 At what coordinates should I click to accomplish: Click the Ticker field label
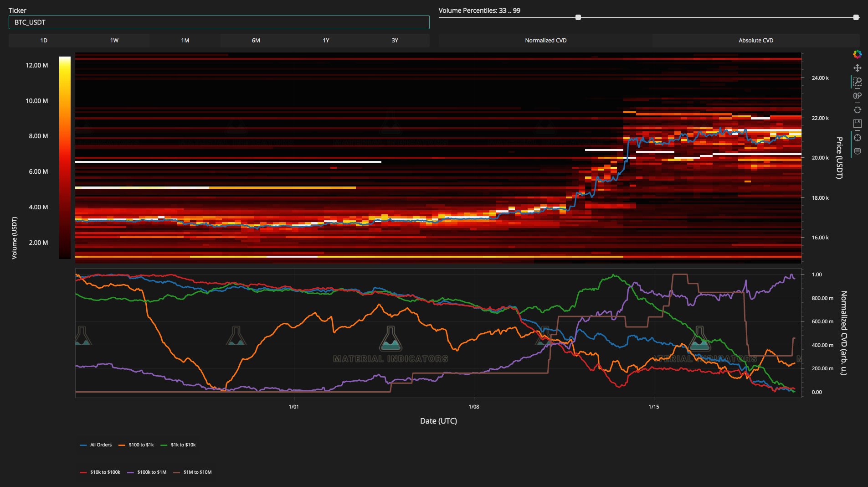click(18, 10)
